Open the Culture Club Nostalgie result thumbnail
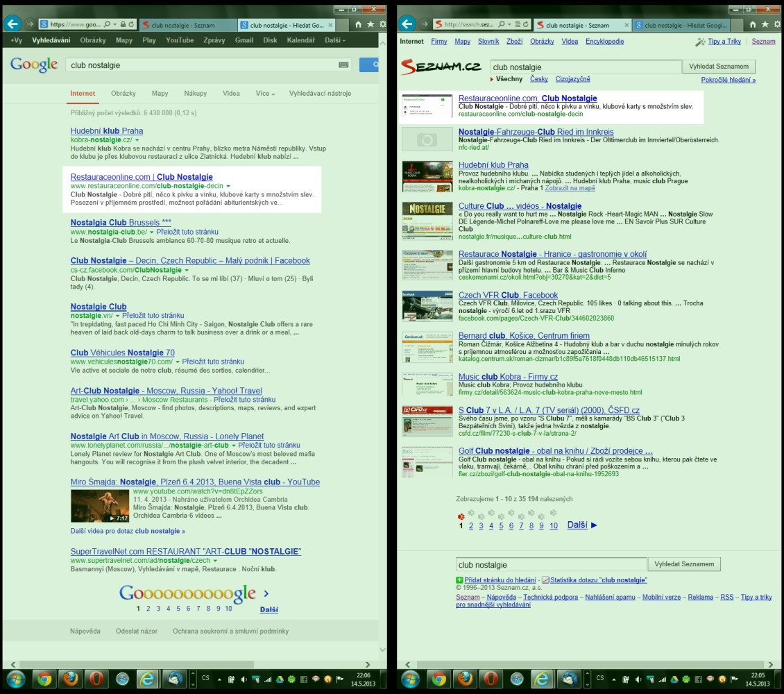This screenshot has height=694, width=784. click(x=427, y=221)
